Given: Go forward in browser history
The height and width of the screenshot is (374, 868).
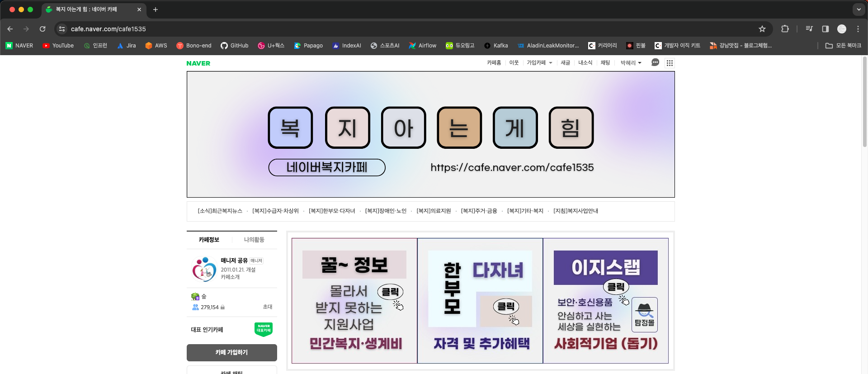Looking at the screenshot, I should pos(26,29).
